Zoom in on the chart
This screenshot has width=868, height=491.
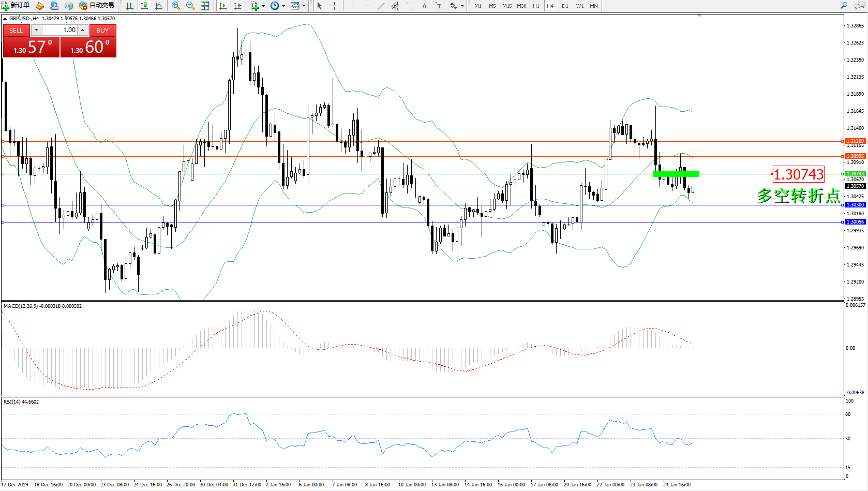tap(176, 6)
